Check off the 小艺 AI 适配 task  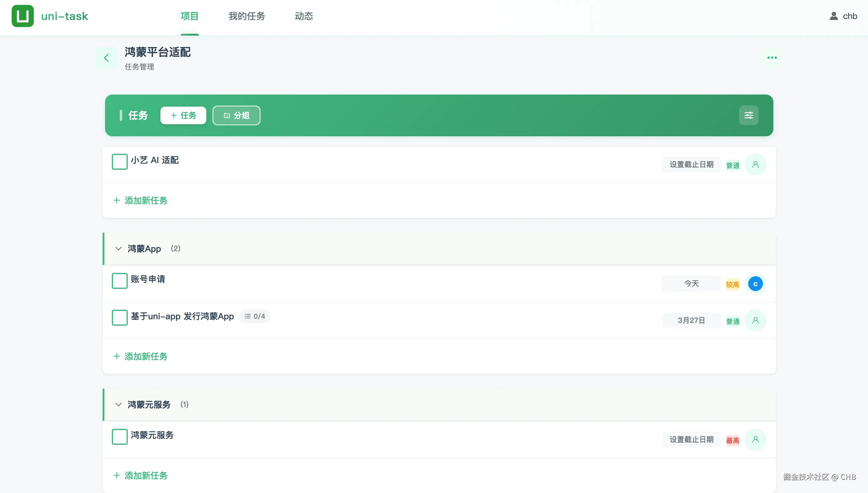[119, 162]
